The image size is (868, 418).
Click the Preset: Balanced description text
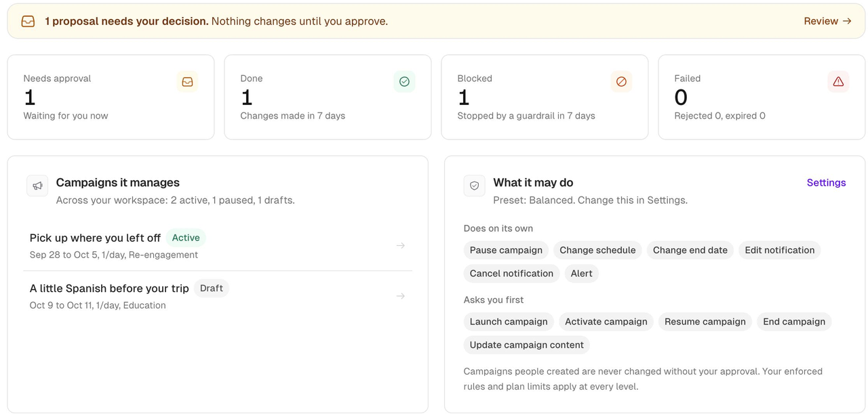tap(590, 200)
